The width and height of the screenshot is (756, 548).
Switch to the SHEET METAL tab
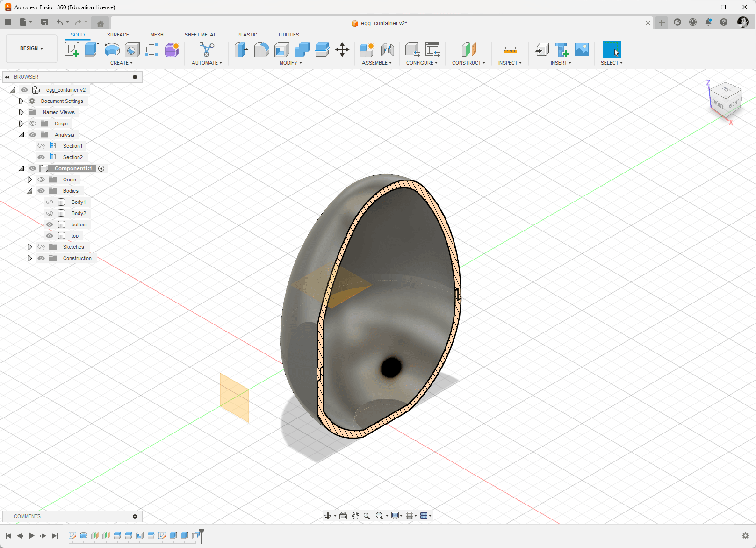(x=201, y=35)
